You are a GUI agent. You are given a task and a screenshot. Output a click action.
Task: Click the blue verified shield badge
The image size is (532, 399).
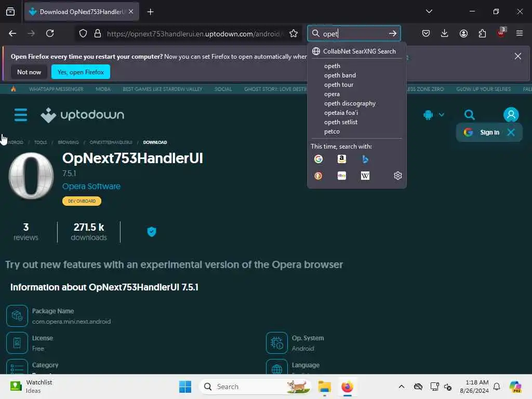pyautogui.click(x=152, y=232)
